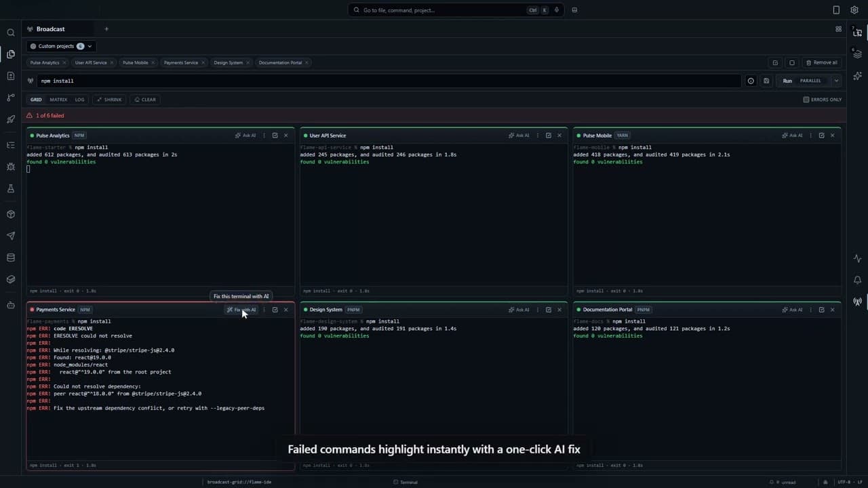Remove the Payments Service project chip
Image resolution: width=868 pixels, height=488 pixels.
click(203, 62)
